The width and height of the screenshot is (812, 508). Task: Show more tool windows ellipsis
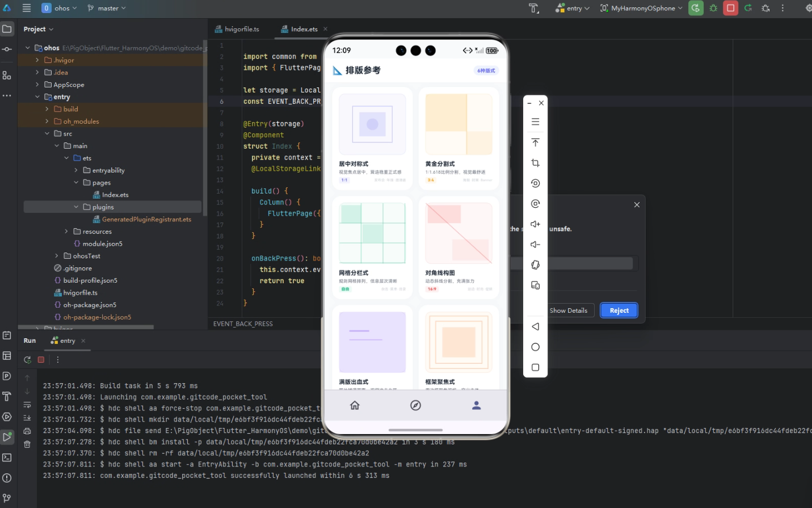pyautogui.click(x=7, y=95)
